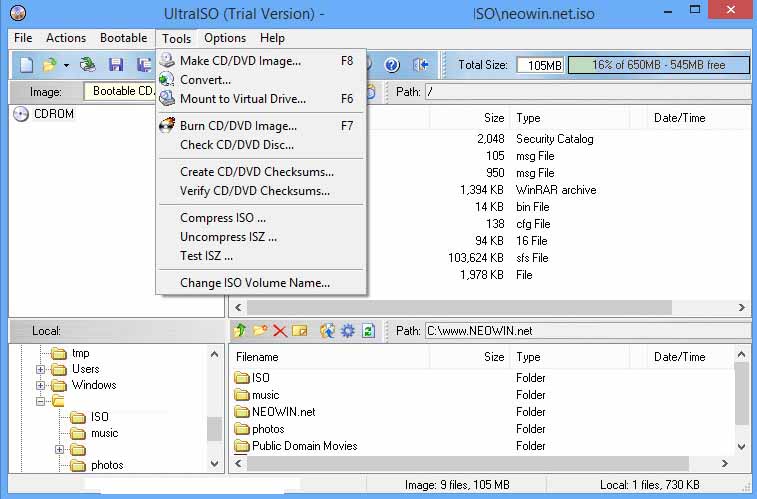The image size is (757, 499).
Task: Click the Up folder icon in local toolbar
Action: pyautogui.click(x=240, y=331)
